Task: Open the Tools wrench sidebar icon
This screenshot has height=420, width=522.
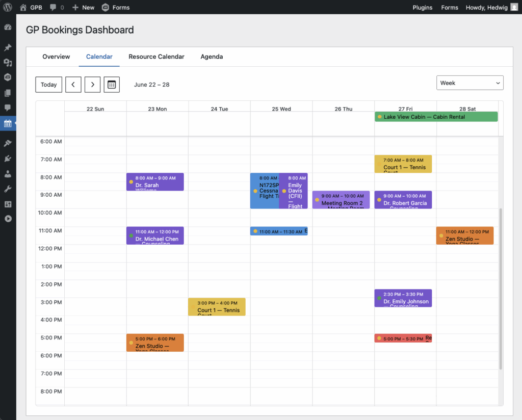Action: (8, 189)
